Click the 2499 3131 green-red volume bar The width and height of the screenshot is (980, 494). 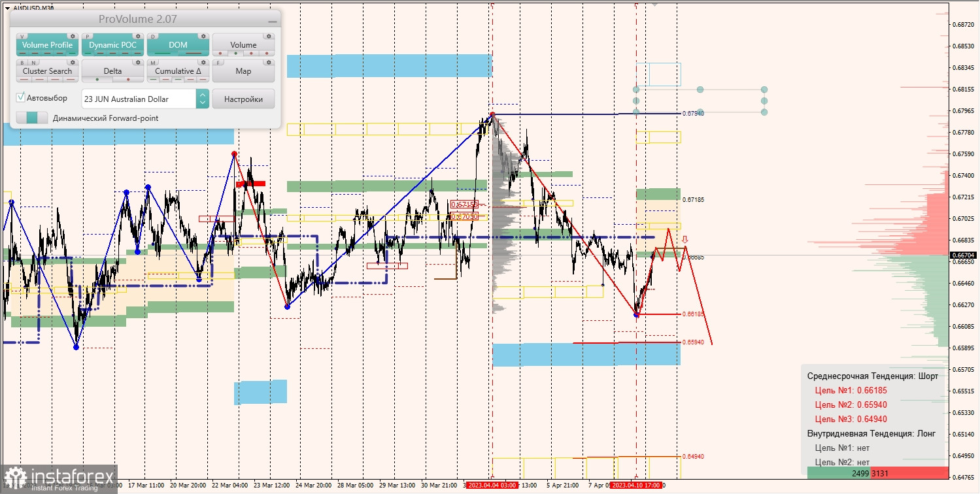click(878, 472)
